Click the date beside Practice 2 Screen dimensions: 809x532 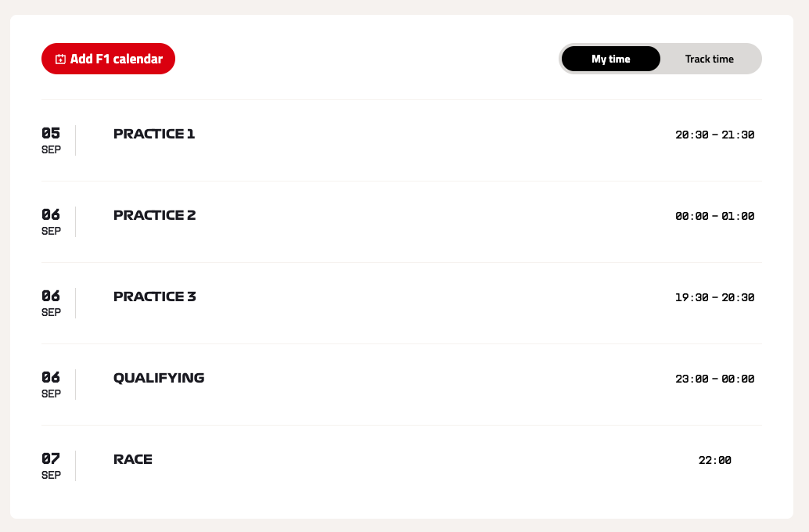[51, 221]
